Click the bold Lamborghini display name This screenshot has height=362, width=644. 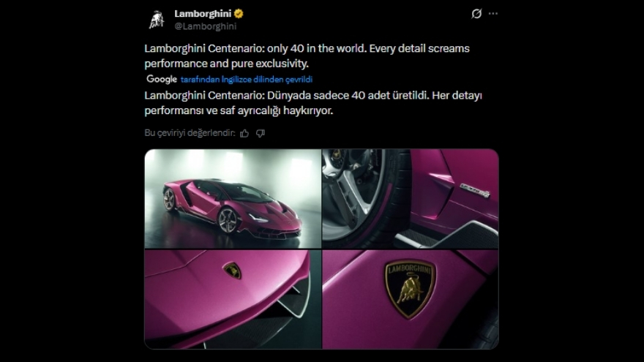click(x=203, y=14)
